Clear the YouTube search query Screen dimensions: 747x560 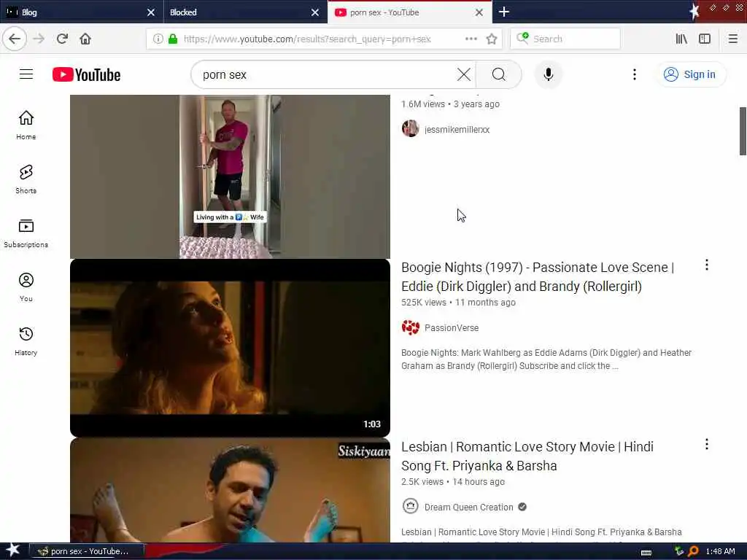(463, 74)
